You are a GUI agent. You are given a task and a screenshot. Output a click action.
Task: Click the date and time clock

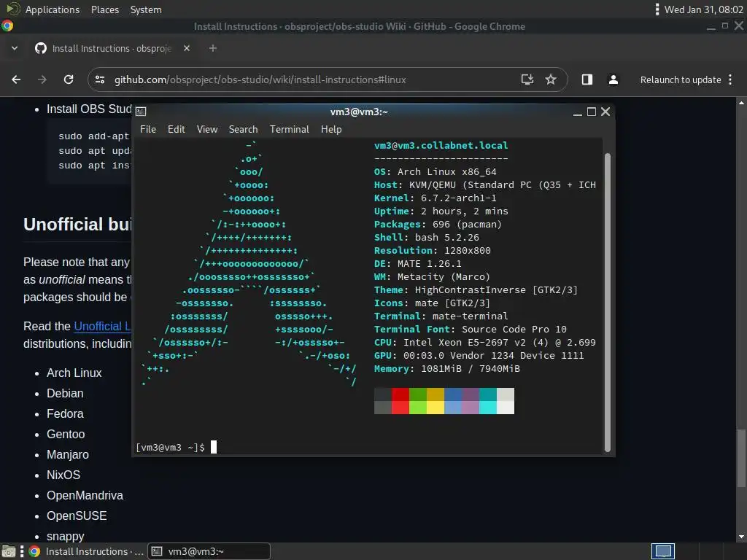[x=703, y=9]
